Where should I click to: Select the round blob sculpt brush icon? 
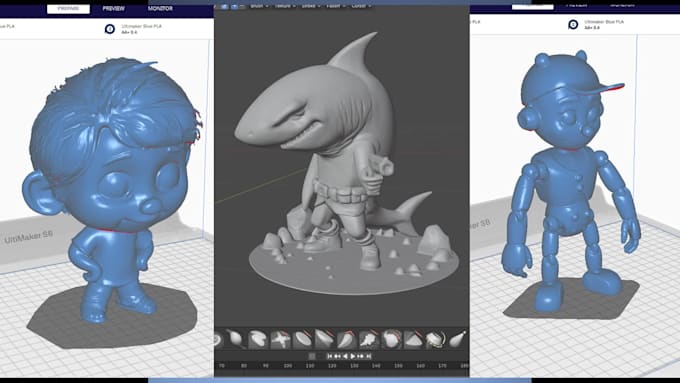392,339
